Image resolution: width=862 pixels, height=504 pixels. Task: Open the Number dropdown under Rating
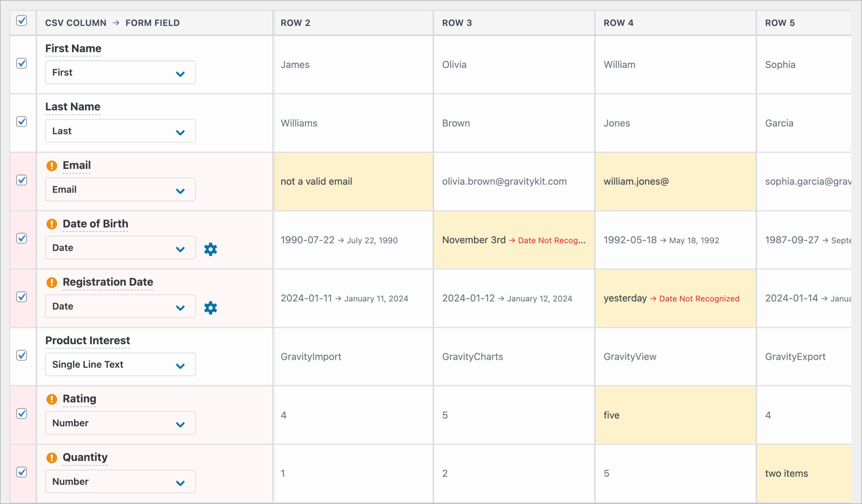pos(120,423)
